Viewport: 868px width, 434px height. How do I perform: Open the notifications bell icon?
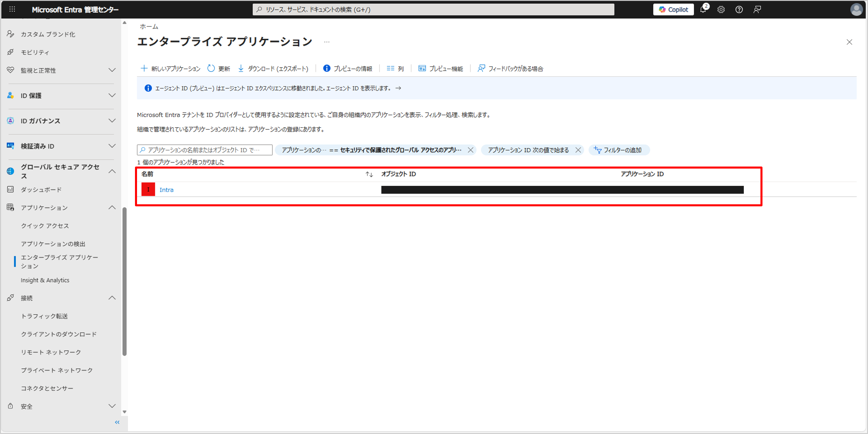click(703, 9)
